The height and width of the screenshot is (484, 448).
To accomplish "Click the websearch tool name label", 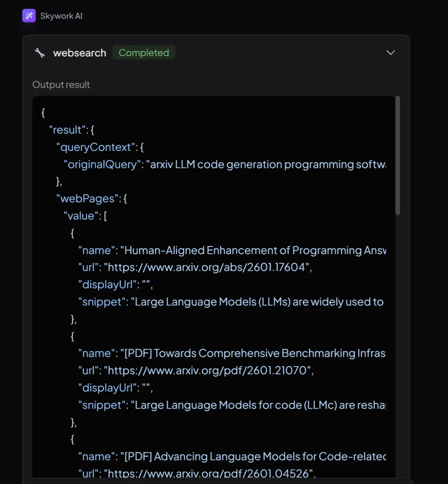I will point(80,53).
